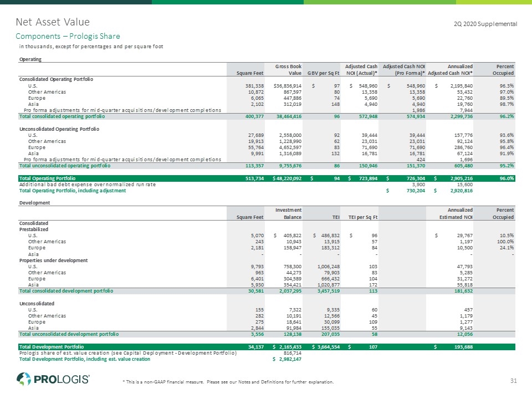
Task: Click the value 605,480
Action: pyautogui.click(x=463, y=166)
